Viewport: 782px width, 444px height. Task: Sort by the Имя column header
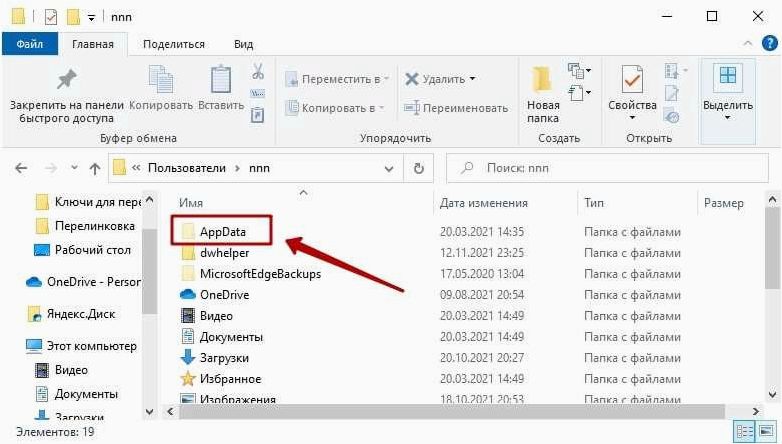point(191,203)
